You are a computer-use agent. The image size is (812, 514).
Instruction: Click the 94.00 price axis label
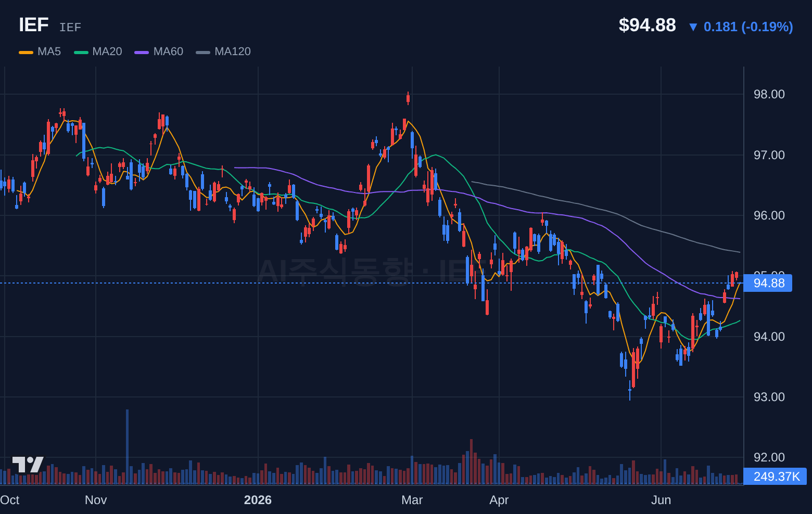pos(769,337)
